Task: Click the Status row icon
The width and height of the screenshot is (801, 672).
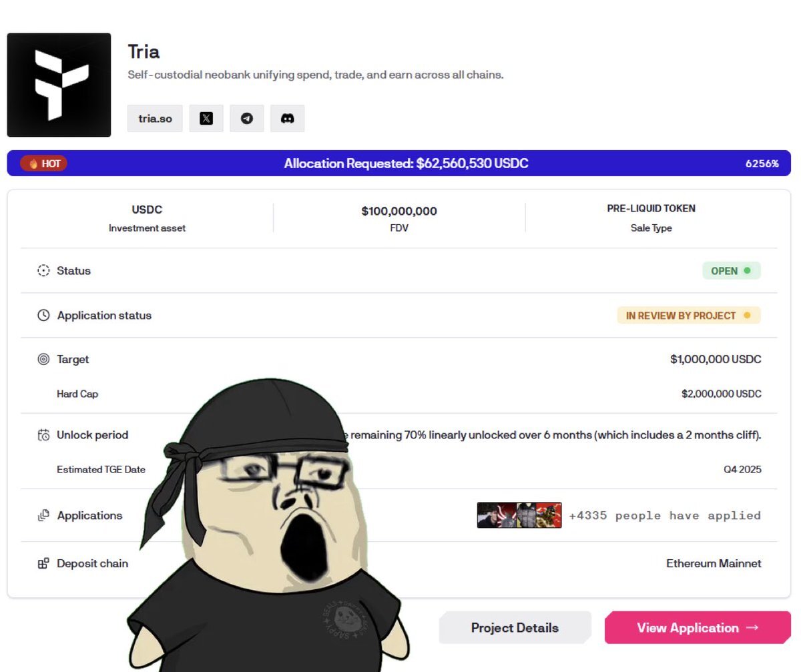Action: (43, 271)
